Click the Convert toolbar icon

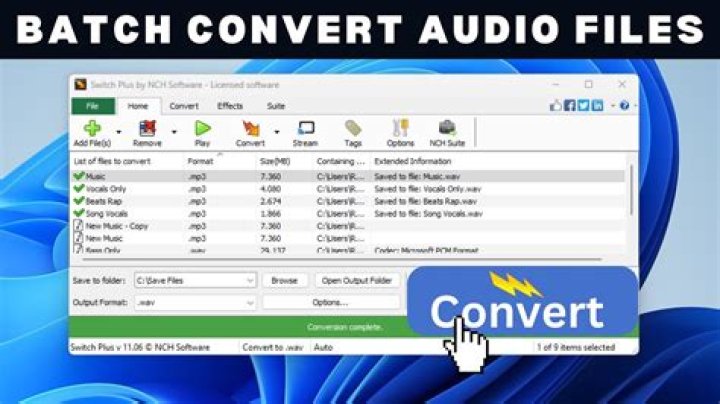pyautogui.click(x=250, y=129)
